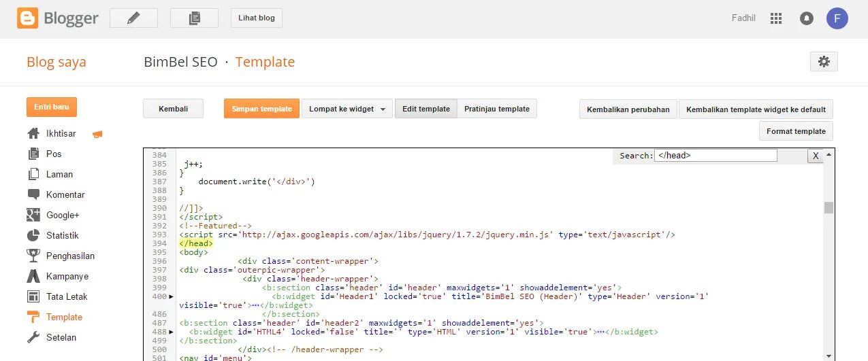Create new post with pencil icon
Viewport: 868px width, 361px height.
pyautogui.click(x=133, y=18)
